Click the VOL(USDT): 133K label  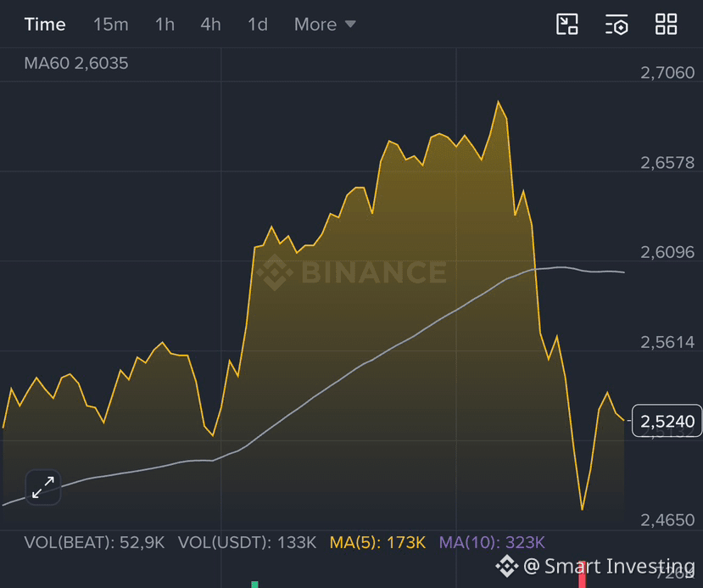[x=247, y=543]
